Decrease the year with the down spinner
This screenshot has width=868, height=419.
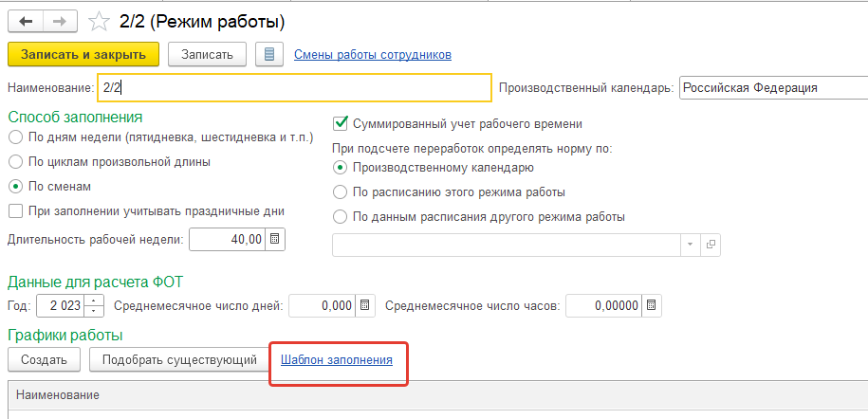(x=94, y=311)
